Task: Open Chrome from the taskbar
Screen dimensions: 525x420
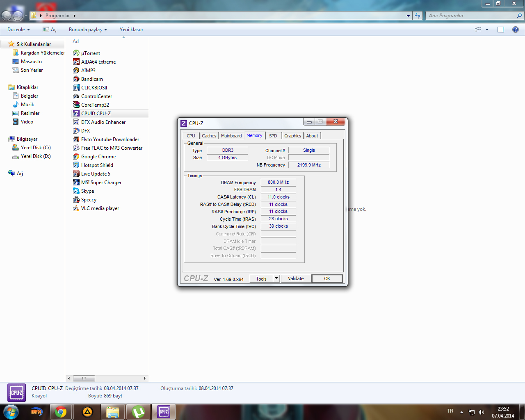Action: click(x=61, y=412)
